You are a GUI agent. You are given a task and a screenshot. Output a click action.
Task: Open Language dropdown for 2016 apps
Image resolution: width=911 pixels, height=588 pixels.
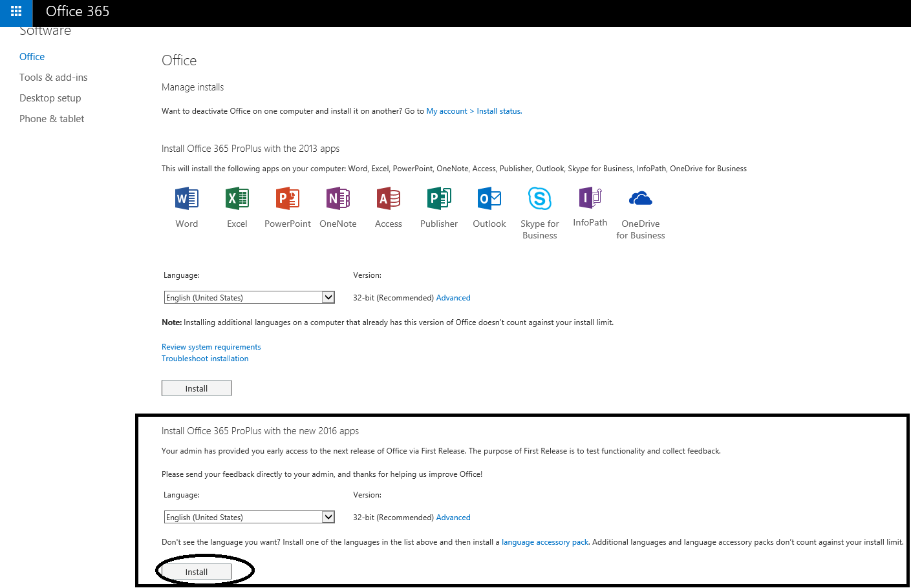pos(250,517)
